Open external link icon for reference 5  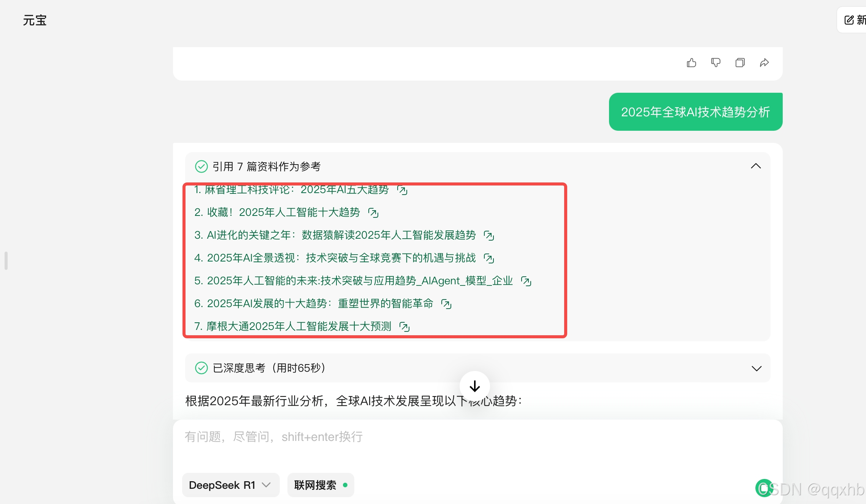(526, 281)
